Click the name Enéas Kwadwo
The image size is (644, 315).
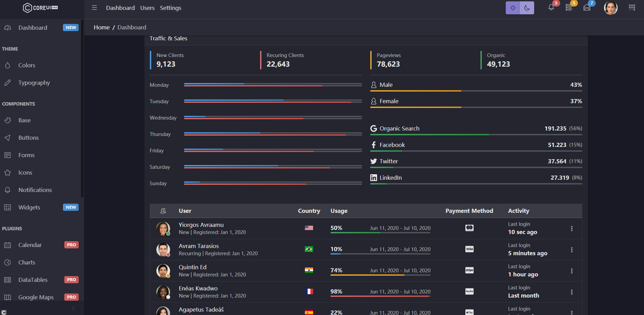(198, 288)
